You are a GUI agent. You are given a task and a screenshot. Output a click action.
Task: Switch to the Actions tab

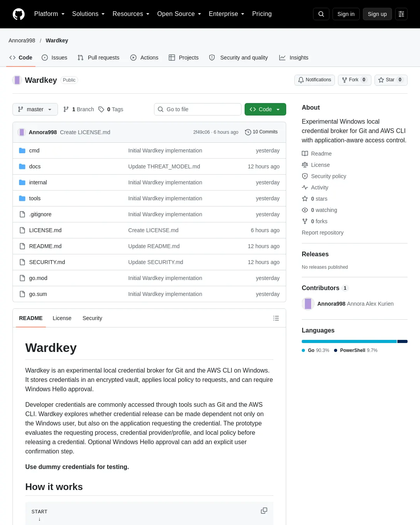[144, 58]
